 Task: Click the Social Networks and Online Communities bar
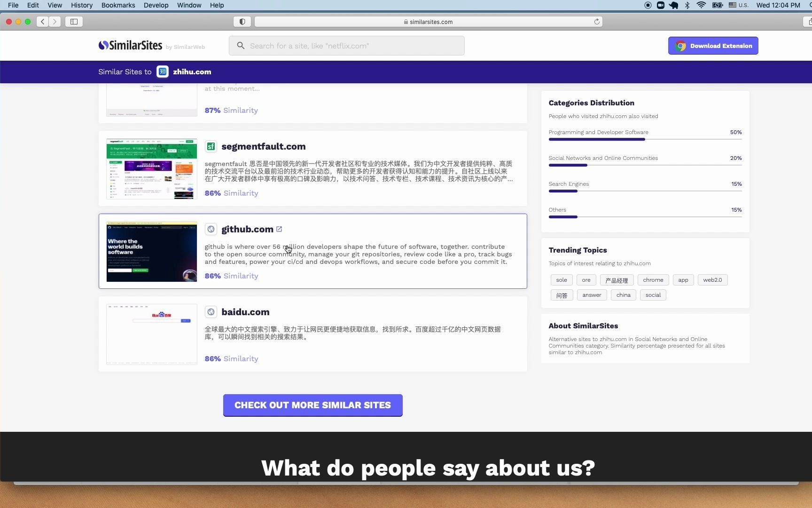(645, 165)
